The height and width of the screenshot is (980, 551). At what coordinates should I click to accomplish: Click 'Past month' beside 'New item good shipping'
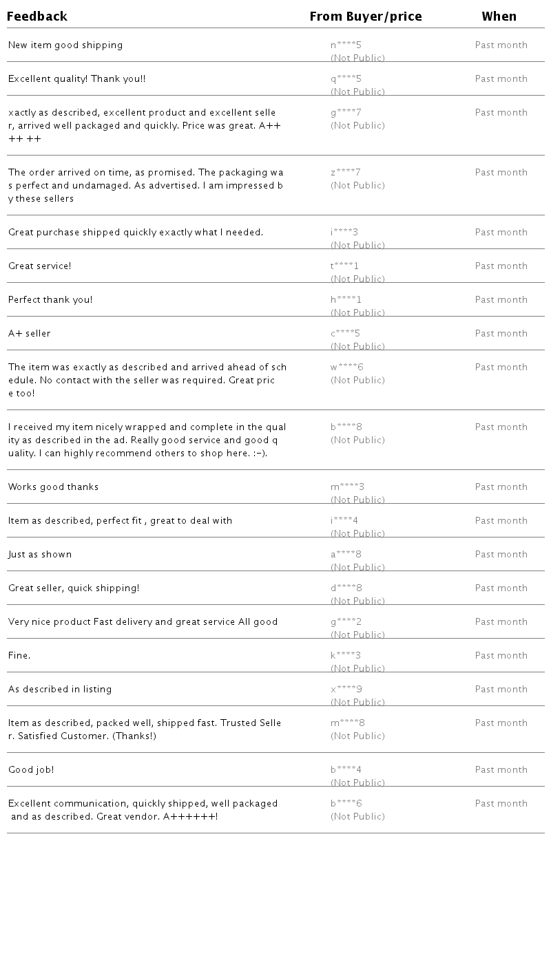pyautogui.click(x=501, y=45)
